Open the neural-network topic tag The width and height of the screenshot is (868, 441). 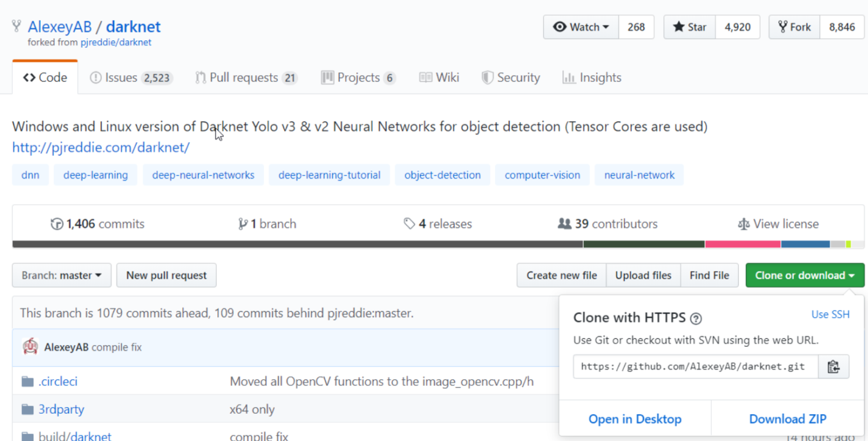point(639,175)
